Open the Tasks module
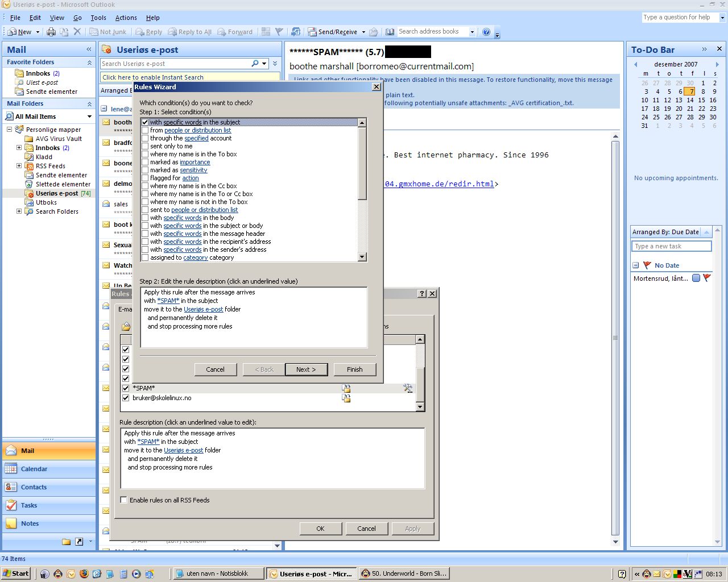 (29, 505)
